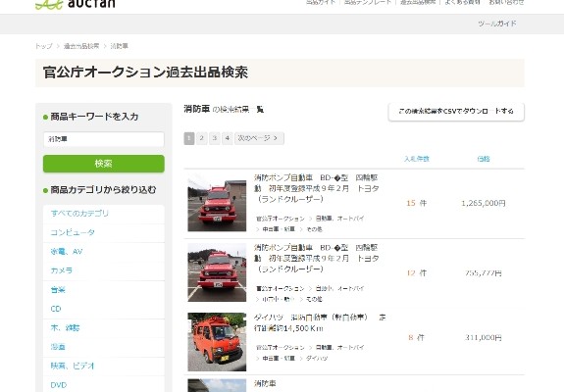
Task: Open 出品ガイド in top navigation
Action: [x=321, y=2]
